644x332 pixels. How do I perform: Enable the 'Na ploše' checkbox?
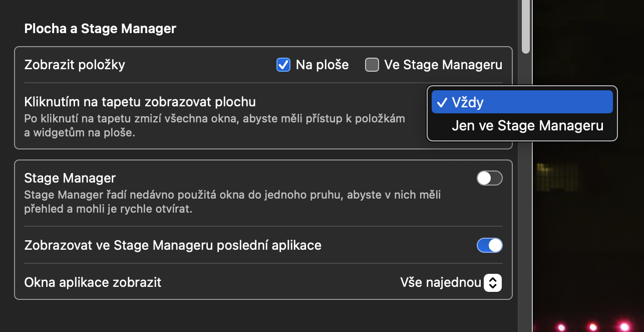click(283, 65)
